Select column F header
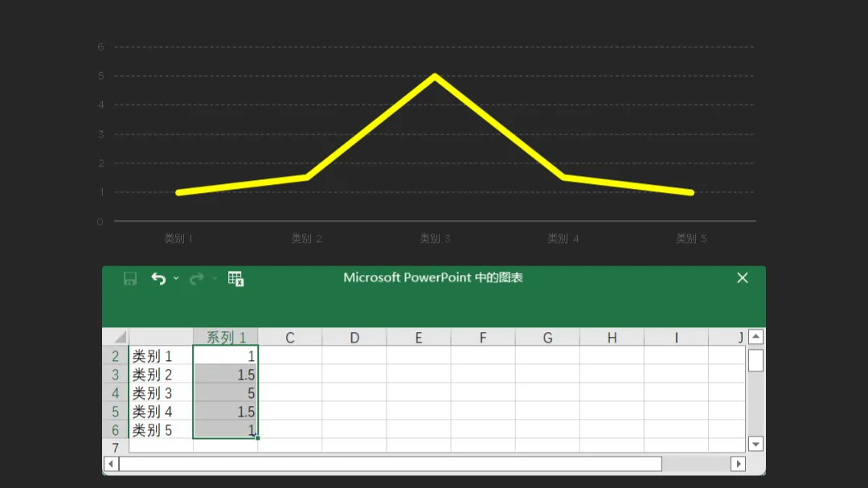Viewport: 868px width, 488px height. (483, 337)
